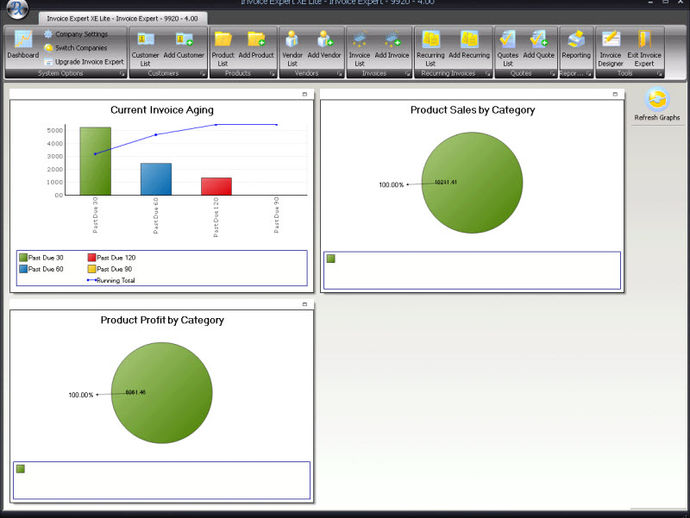Click the Product Profit pie chart
The height and width of the screenshot is (518, 690).
pyautogui.click(x=162, y=393)
